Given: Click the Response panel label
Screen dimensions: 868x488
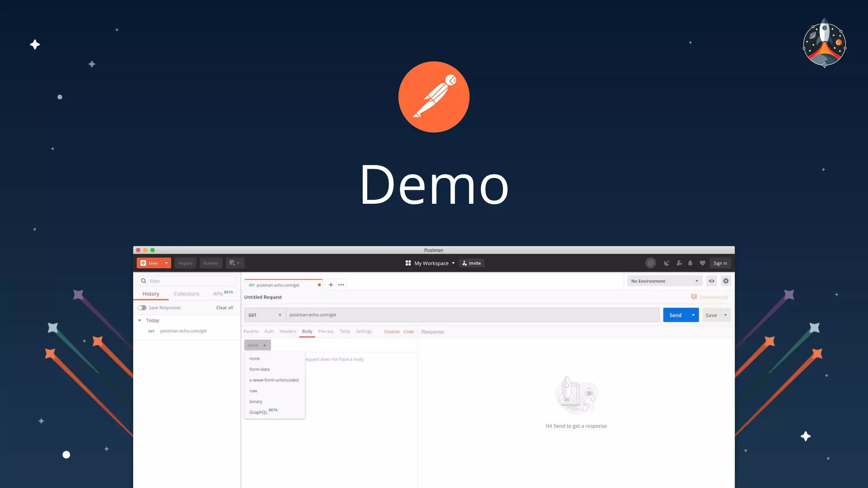Looking at the screenshot, I should coord(433,332).
